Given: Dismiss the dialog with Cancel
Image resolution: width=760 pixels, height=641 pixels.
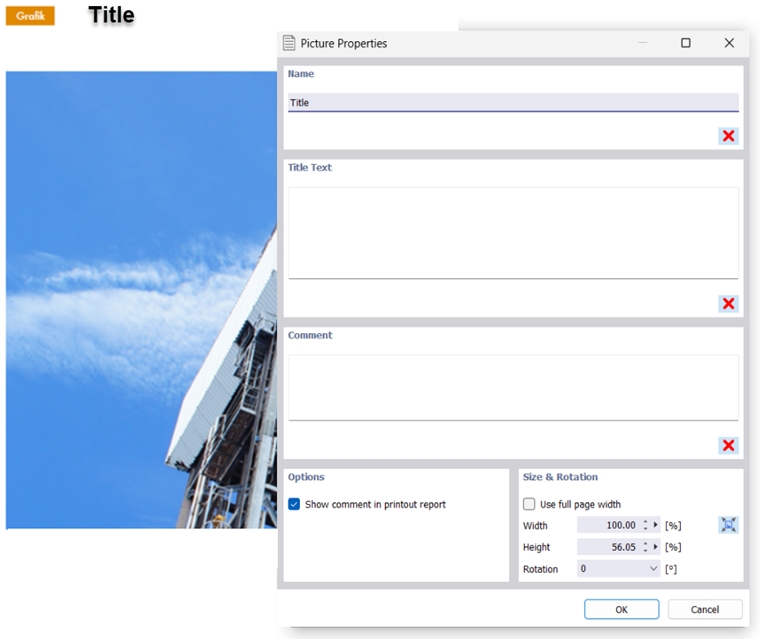Looking at the screenshot, I should pyautogui.click(x=705, y=609).
